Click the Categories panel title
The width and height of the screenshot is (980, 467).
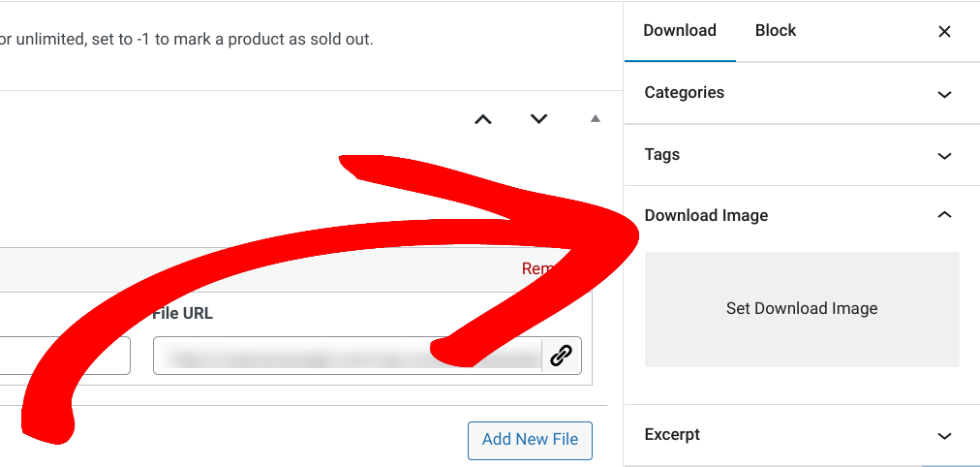tap(685, 93)
